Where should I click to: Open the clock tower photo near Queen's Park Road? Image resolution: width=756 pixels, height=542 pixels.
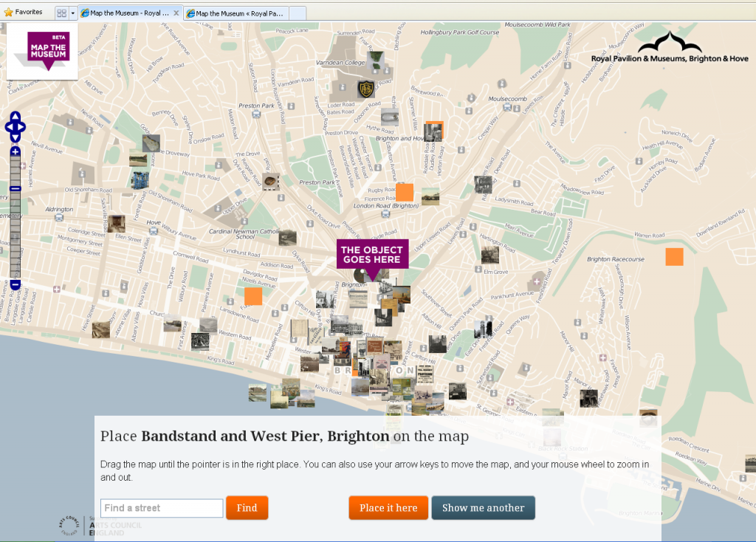[x=483, y=329]
